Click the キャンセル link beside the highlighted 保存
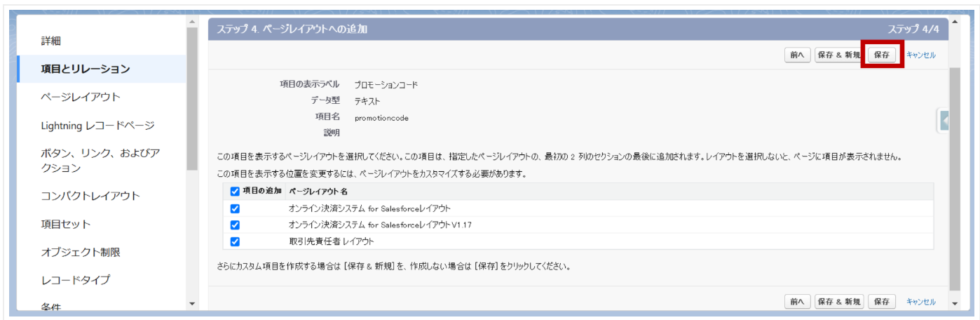 pos(920,55)
